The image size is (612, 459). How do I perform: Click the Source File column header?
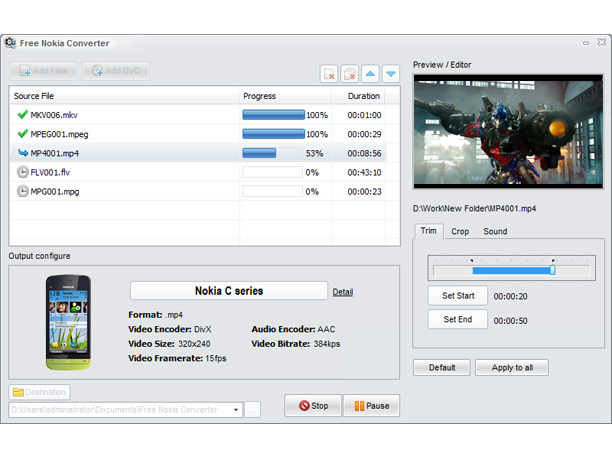[x=125, y=96]
